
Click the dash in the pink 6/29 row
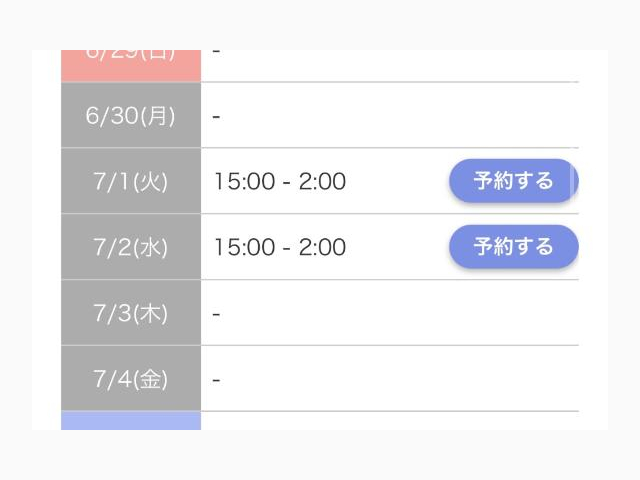pos(216,51)
